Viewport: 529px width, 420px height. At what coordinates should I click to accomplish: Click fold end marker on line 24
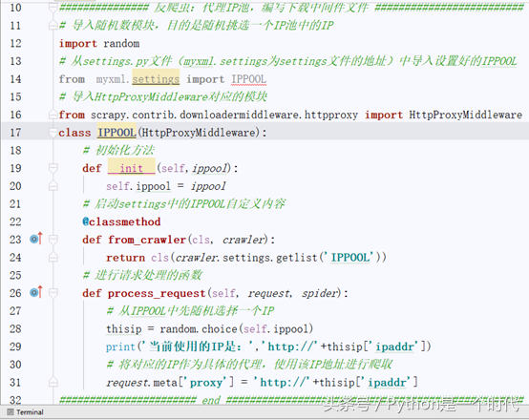click(53, 258)
